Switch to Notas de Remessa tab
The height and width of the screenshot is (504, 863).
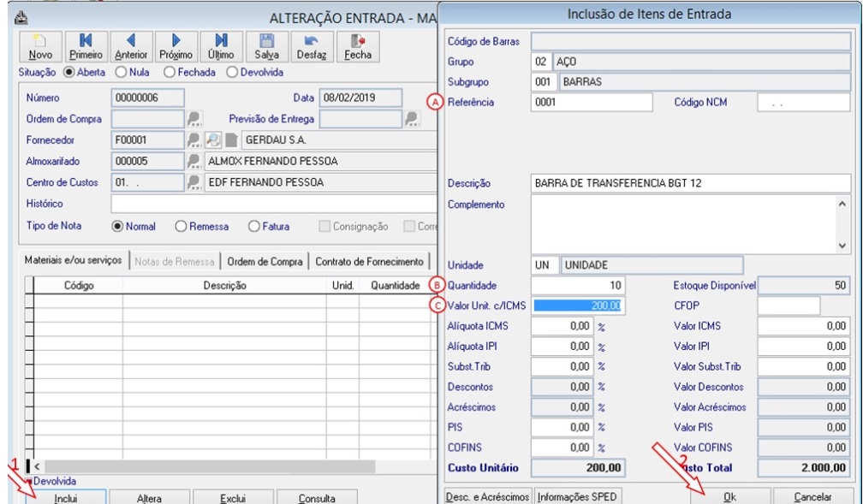coord(175,262)
